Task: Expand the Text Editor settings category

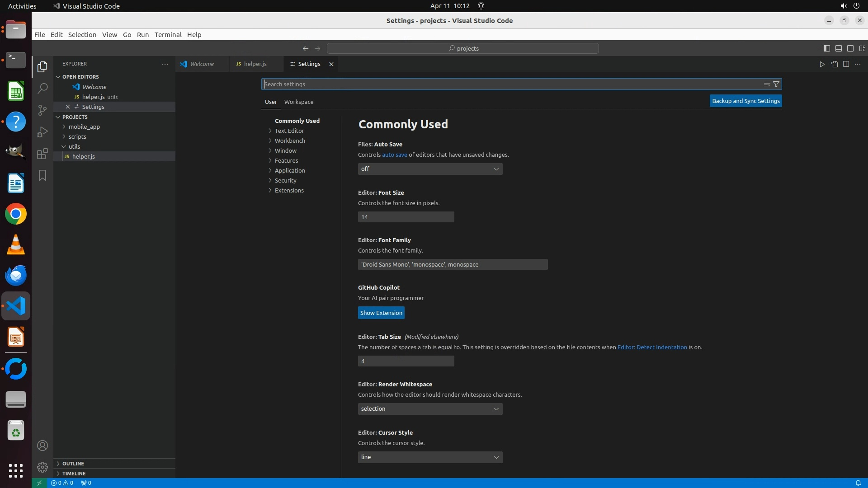Action: coord(289,131)
